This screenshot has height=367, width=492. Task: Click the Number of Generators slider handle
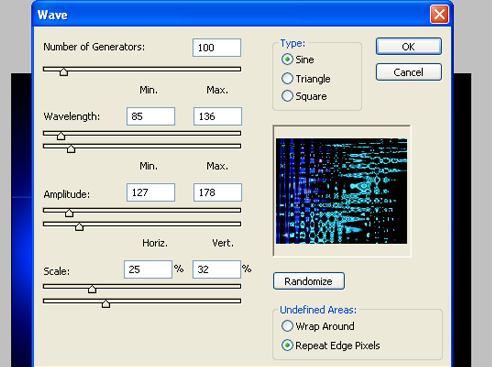point(64,71)
